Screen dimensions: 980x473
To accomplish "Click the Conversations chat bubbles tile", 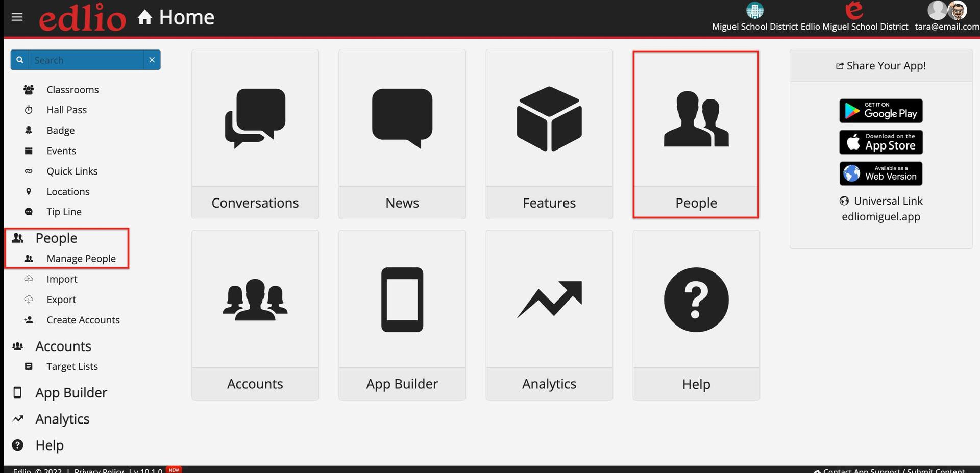I will (x=255, y=134).
